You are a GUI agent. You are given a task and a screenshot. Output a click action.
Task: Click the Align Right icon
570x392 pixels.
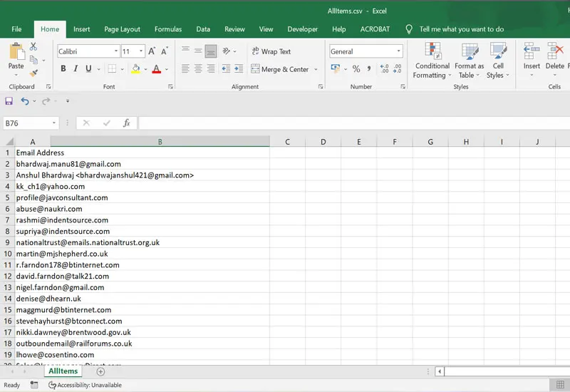[x=211, y=68]
